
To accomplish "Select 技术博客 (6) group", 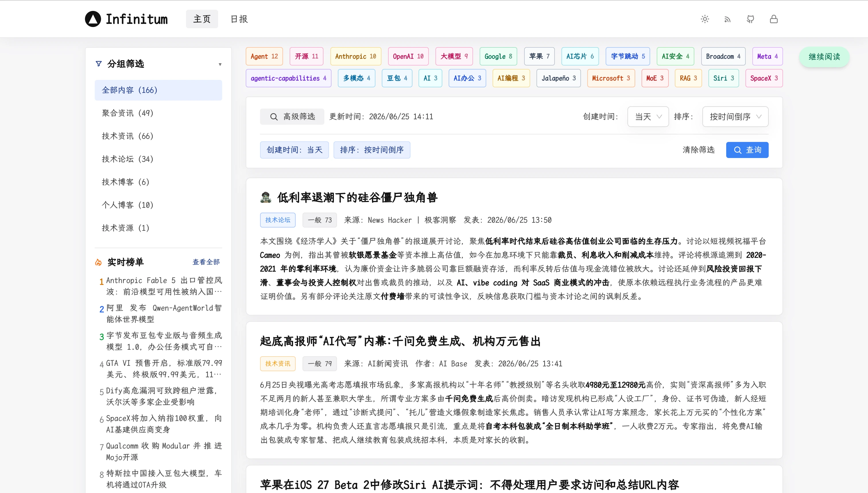I will point(158,182).
